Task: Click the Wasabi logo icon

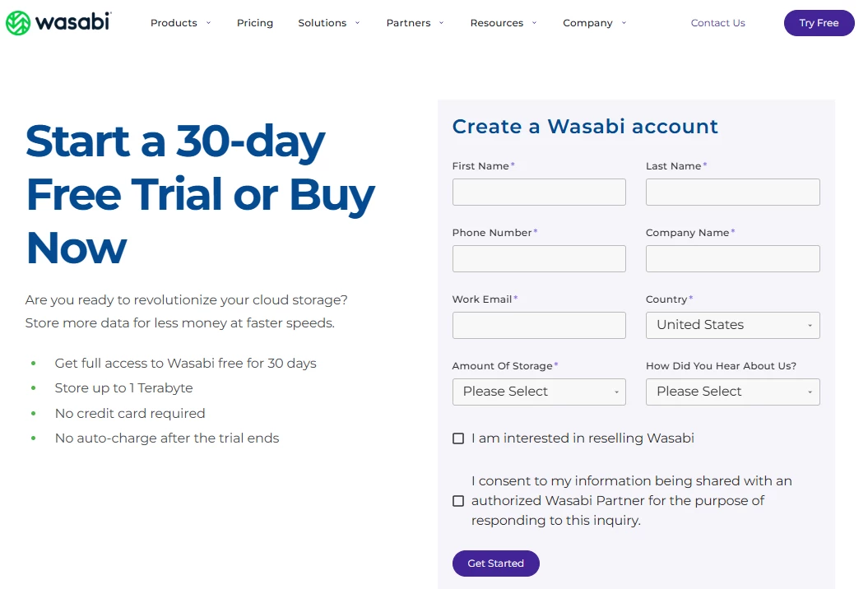Action: tap(17, 23)
